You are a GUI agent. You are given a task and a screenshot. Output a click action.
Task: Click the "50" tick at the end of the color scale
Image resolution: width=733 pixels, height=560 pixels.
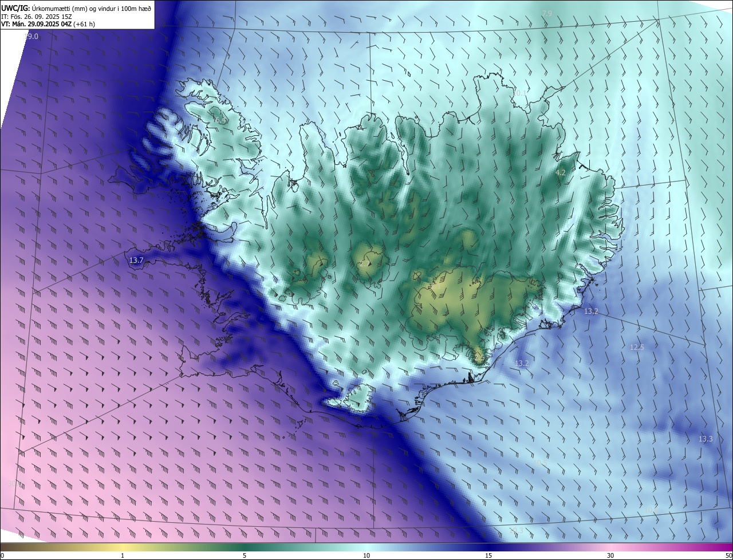click(x=728, y=555)
